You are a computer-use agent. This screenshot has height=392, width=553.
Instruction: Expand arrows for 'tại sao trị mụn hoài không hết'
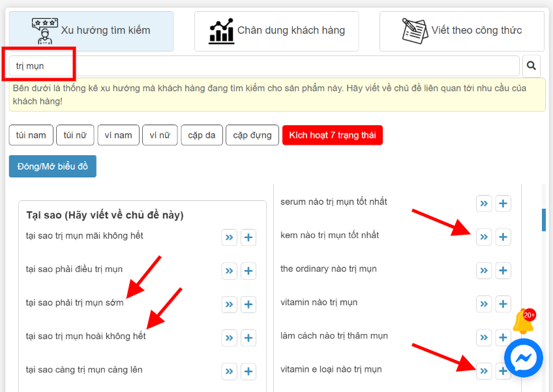pyautogui.click(x=230, y=338)
